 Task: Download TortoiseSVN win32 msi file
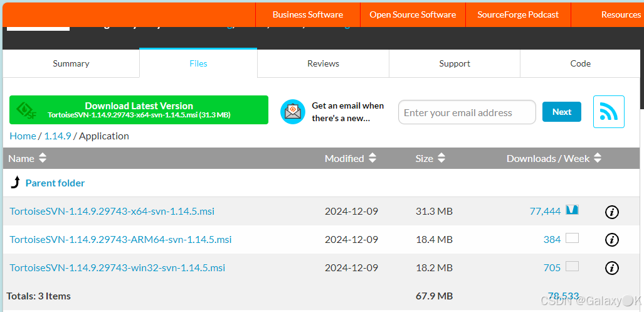[x=117, y=268]
